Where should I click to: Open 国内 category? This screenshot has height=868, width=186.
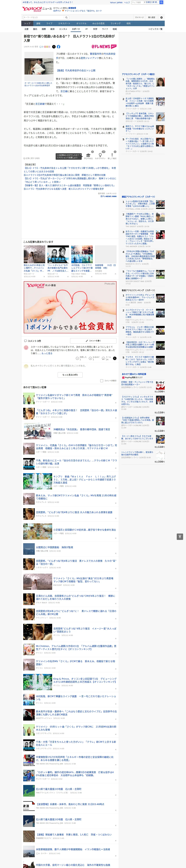[x=35, y=29]
